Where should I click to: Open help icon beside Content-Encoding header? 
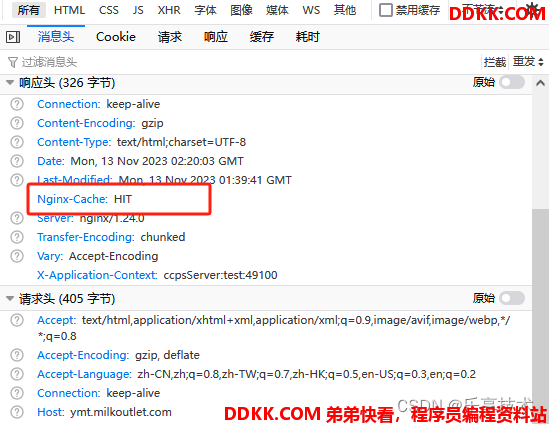(17, 123)
